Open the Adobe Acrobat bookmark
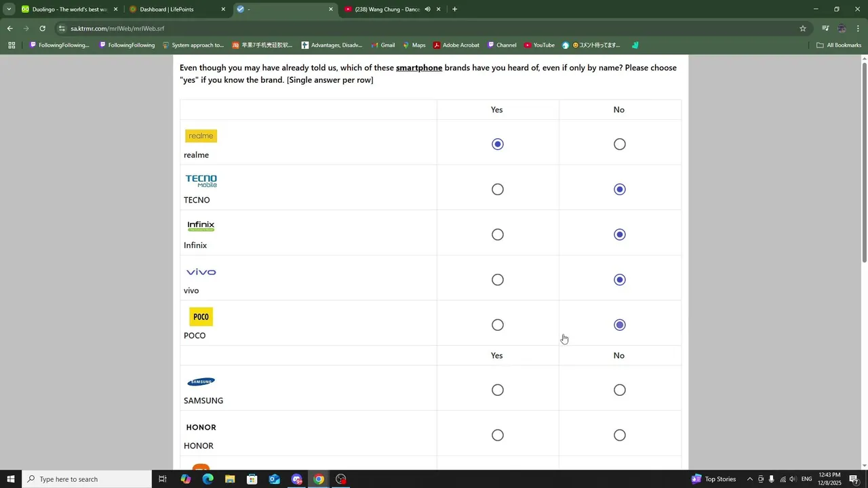Viewport: 868px width, 488px height. coord(456,45)
